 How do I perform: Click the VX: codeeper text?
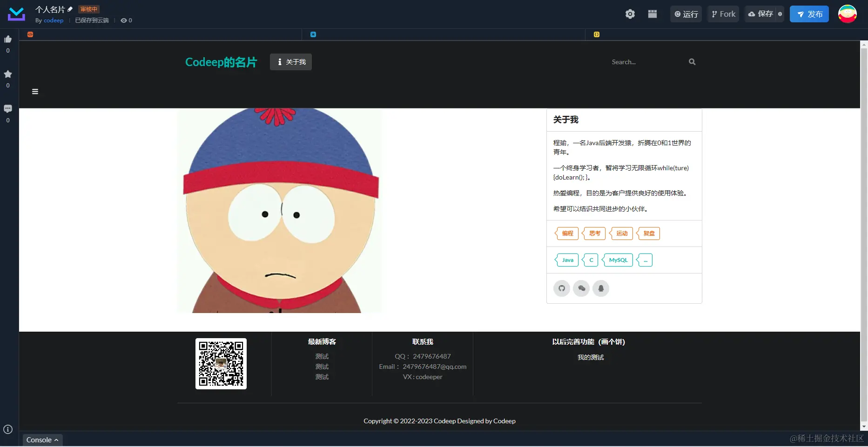click(x=423, y=377)
